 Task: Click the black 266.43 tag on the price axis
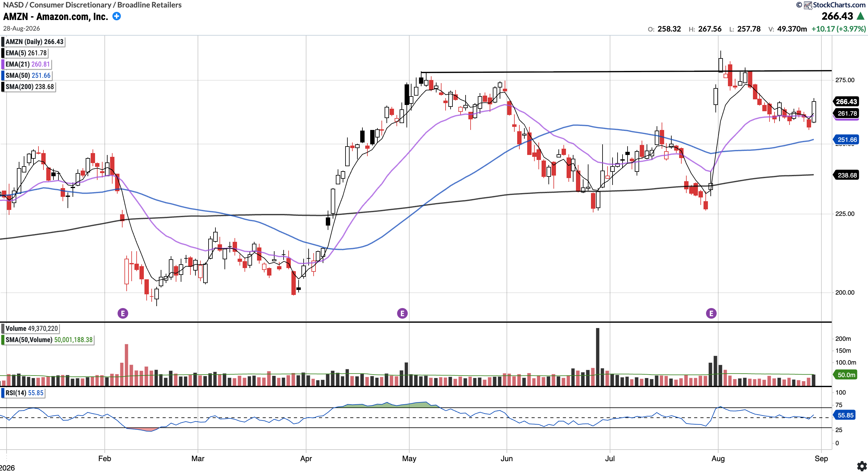(x=846, y=102)
